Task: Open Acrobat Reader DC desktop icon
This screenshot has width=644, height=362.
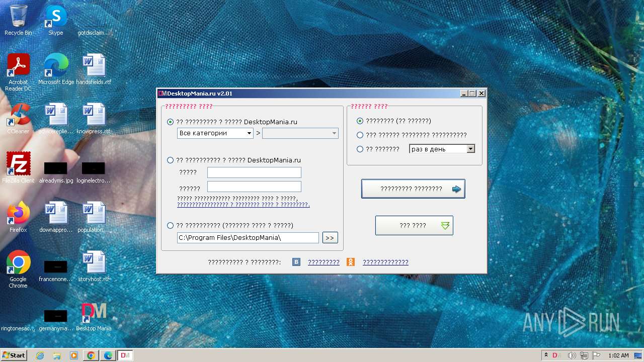Action: (x=18, y=72)
